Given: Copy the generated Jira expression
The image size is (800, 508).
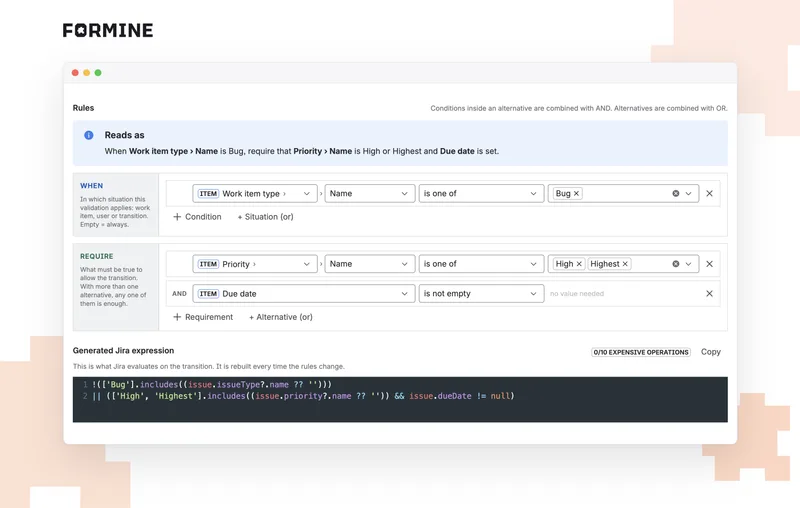Looking at the screenshot, I should (x=710, y=352).
